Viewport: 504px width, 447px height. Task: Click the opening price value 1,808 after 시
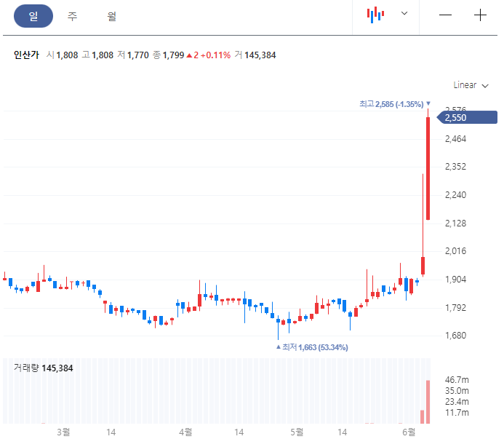click(x=67, y=55)
